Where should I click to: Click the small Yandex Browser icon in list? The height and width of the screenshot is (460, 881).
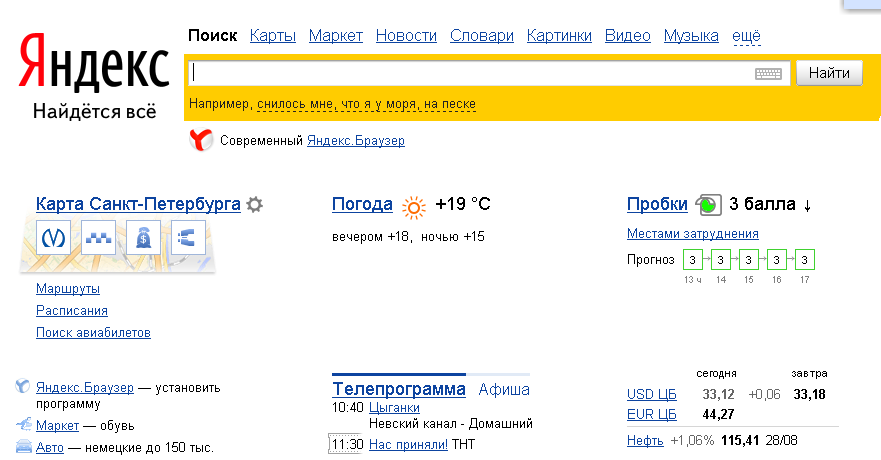tap(22, 386)
